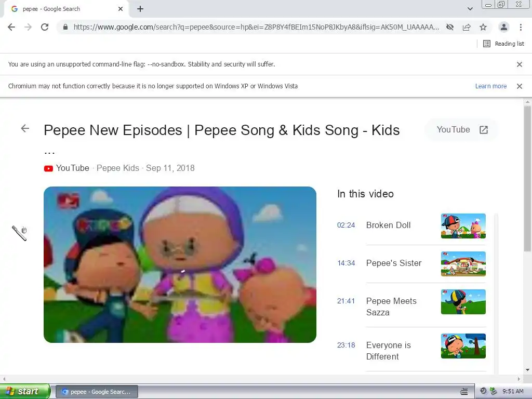Jump to 14:34 timestamp
This screenshot has height=399, width=532.
pyautogui.click(x=345, y=263)
